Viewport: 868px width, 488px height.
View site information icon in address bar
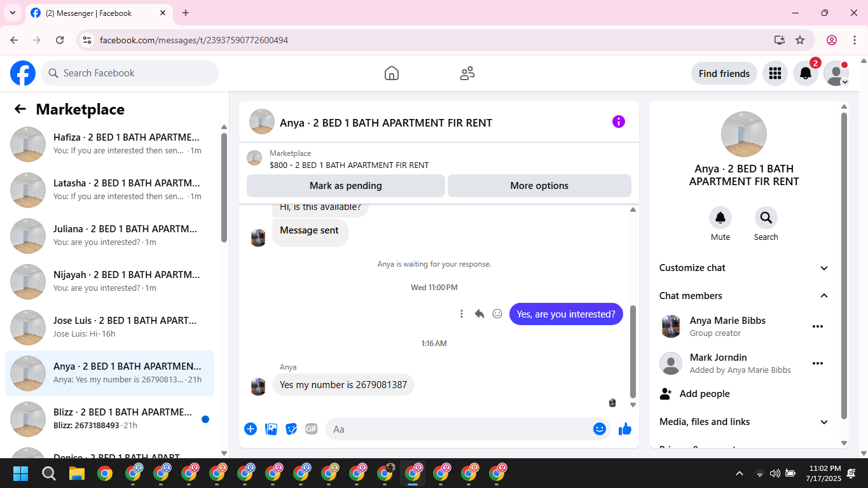(88, 40)
